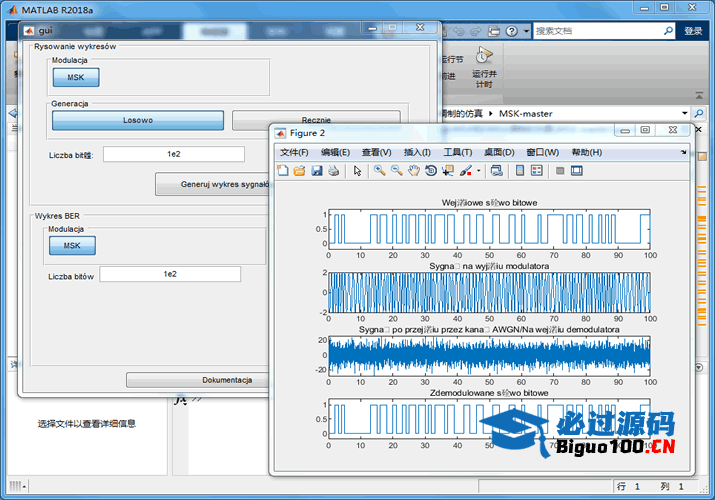Screen dimensions: 715x500
Task: Select the Edit Plot arrow tool
Action: pyautogui.click(x=357, y=171)
